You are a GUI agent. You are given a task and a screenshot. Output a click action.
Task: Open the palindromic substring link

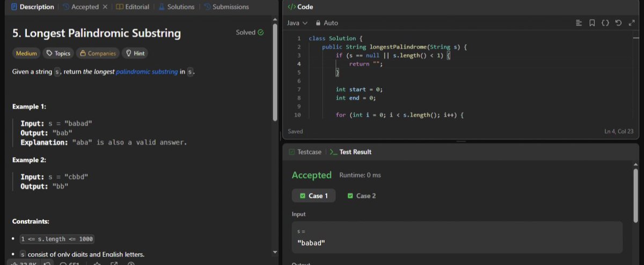tap(147, 71)
